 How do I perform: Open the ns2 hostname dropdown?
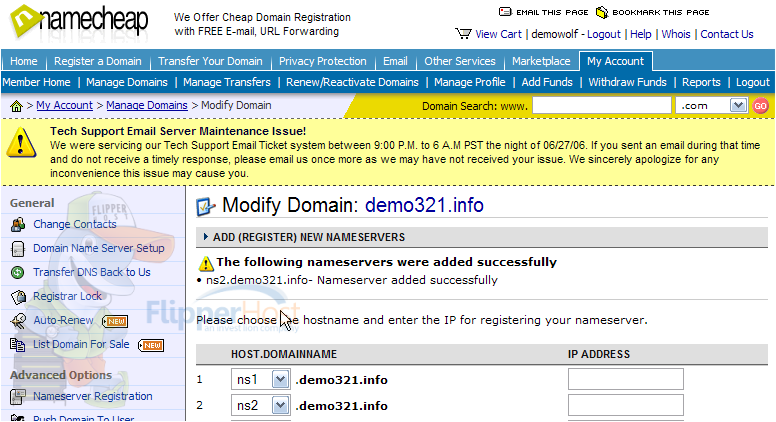point(280,406)
